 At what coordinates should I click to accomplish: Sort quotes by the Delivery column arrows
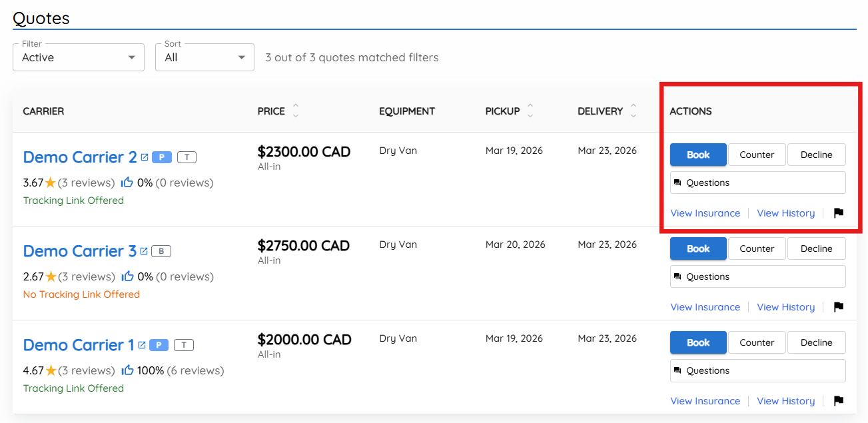634,111
